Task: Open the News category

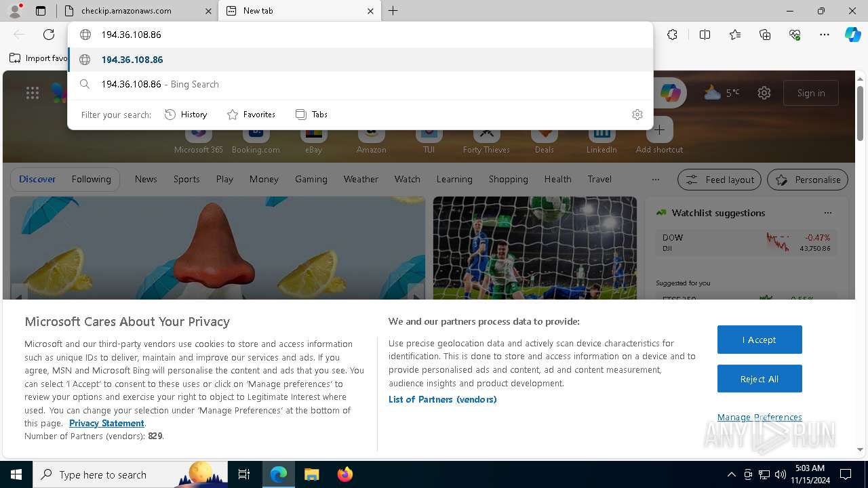Action: pos(146,179)
